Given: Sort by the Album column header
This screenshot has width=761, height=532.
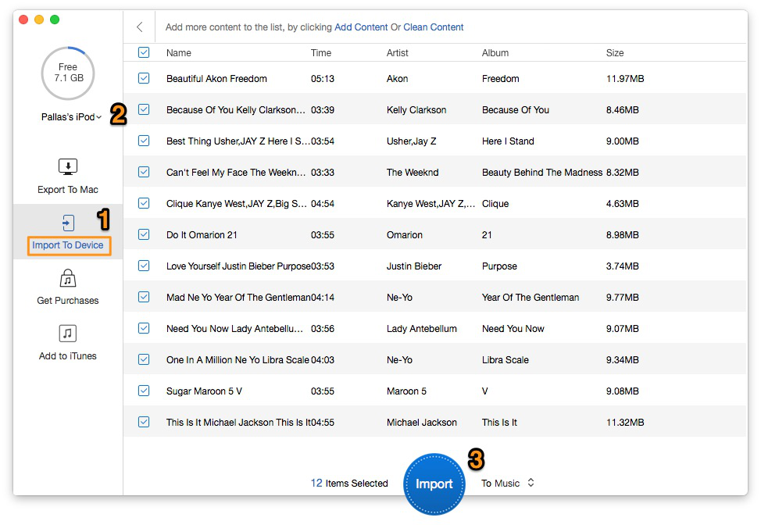Looking at the screenshot, I should [x=495, y=53].
